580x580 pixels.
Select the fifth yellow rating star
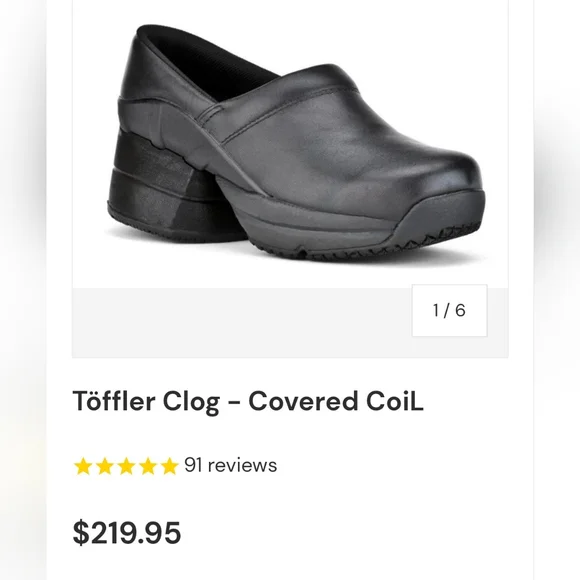(169, 466)
